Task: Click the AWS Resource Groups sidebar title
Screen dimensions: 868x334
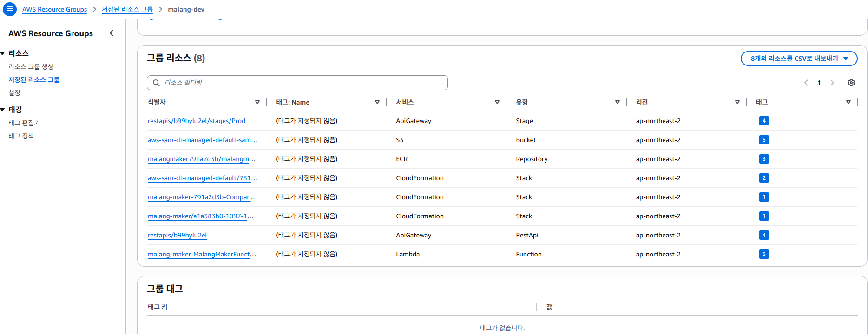Action: tap(51, 33)
